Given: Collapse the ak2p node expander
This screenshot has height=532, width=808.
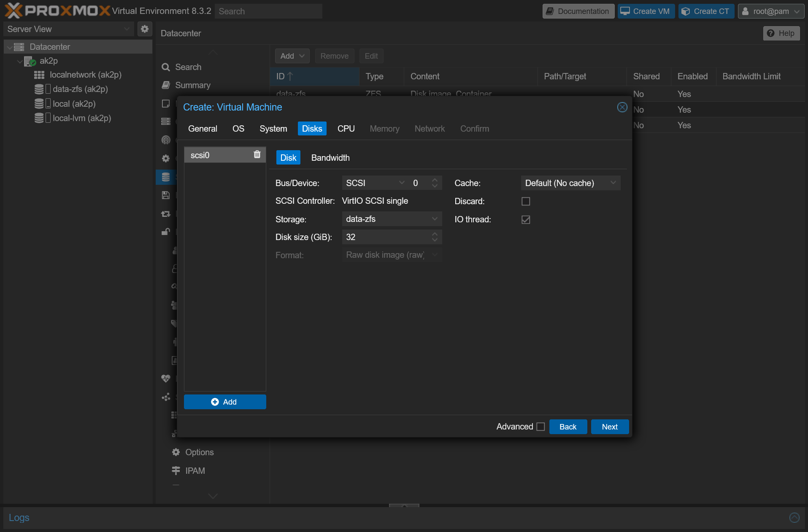Looking at the screenshot, I should 20,62.
